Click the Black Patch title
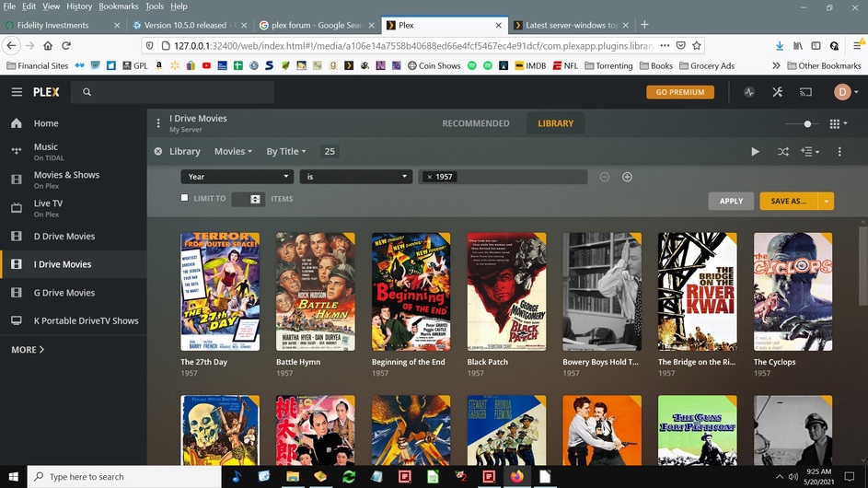 coord(487,362)
